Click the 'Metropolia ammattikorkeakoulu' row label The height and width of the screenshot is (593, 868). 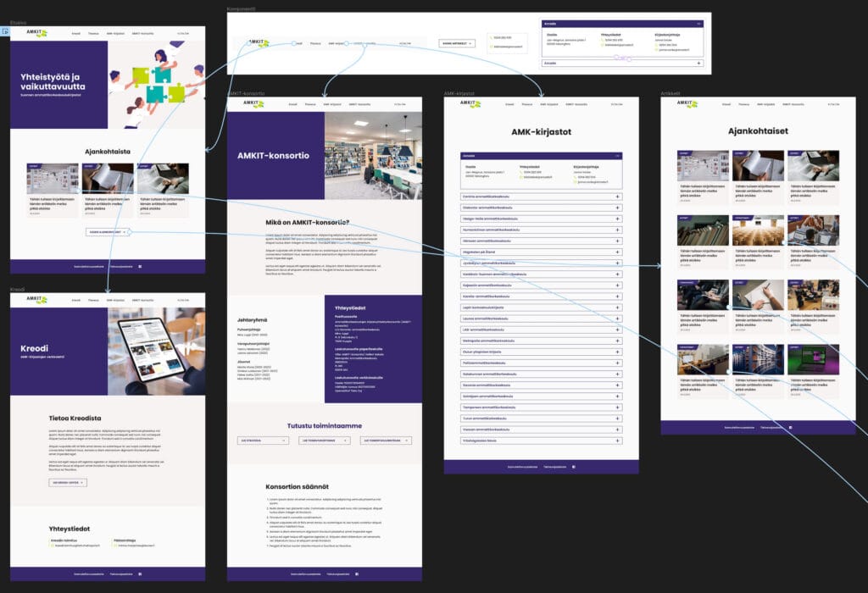pos(488,341)
